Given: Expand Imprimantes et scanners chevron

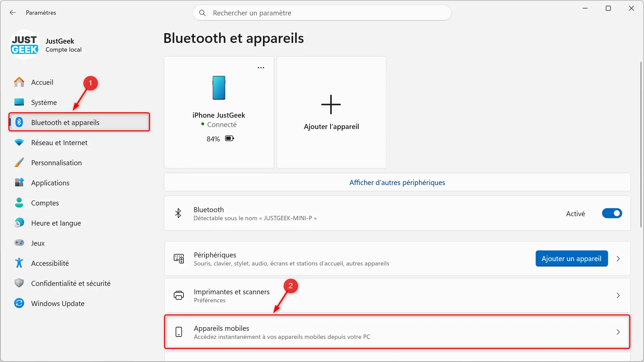Looking at the screenshot, I should (618, 296).
